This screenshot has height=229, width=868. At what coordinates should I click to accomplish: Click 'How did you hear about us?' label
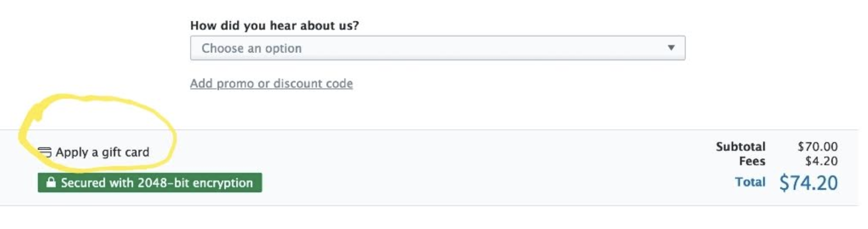click(x=274, y=26)
